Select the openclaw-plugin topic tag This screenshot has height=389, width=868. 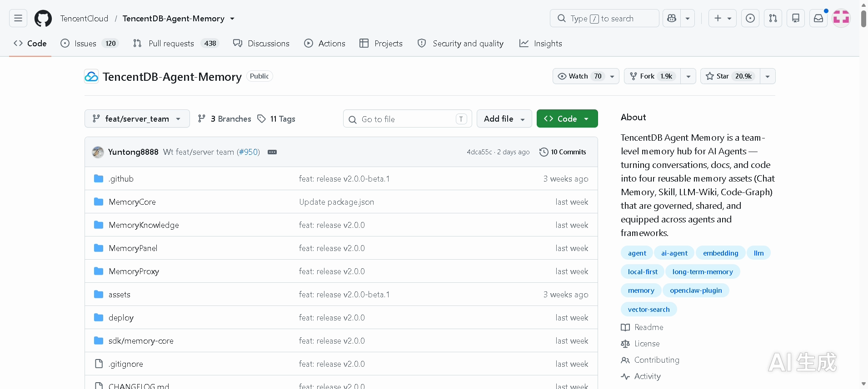click(x=696, y=291)
